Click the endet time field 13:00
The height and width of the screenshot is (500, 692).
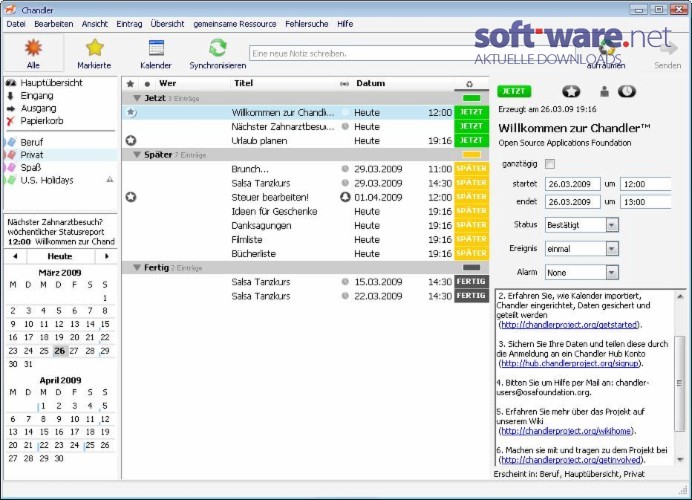click(x=645, y=202)
